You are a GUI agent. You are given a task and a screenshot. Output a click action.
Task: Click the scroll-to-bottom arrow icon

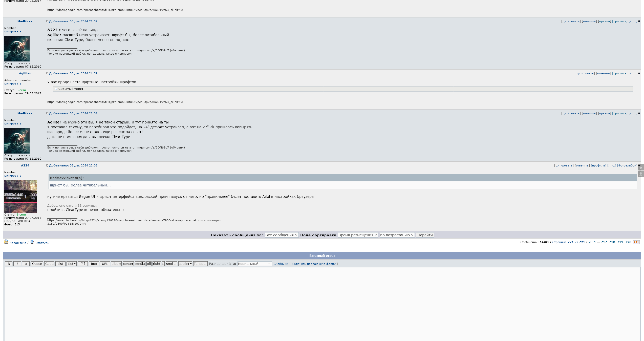[x=641, y=174]
